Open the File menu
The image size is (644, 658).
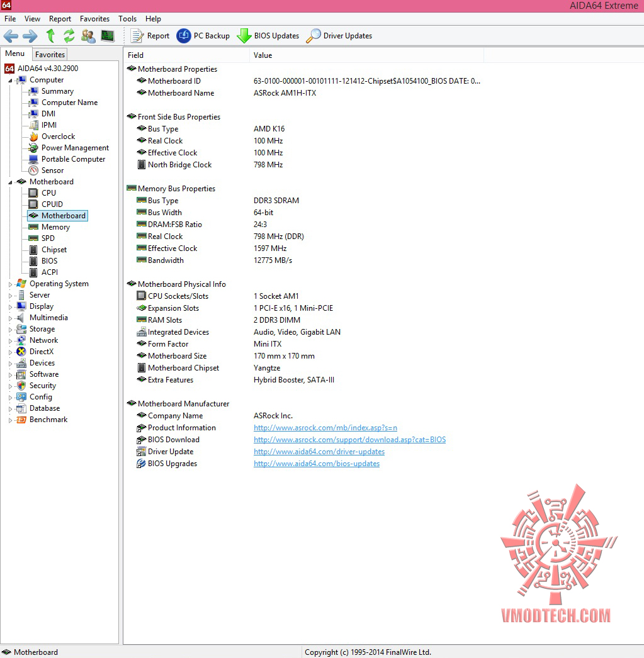coord(10,19)
